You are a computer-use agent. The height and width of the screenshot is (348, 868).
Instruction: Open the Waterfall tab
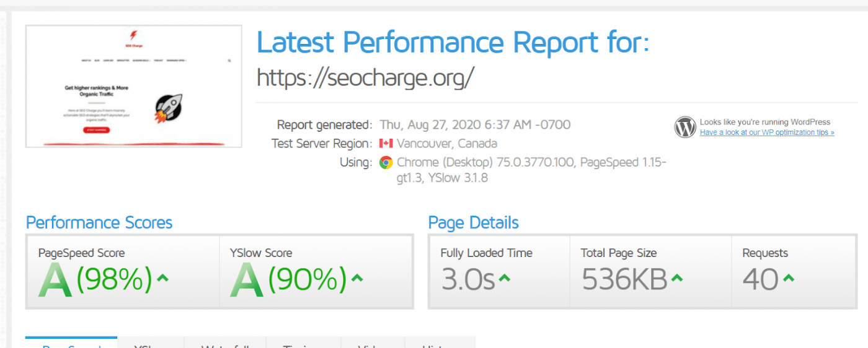pyautogui.click(x=225, y=343)
